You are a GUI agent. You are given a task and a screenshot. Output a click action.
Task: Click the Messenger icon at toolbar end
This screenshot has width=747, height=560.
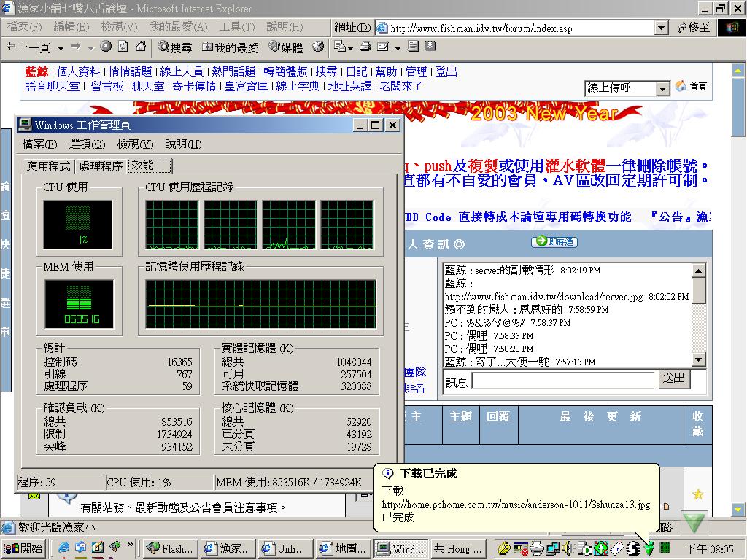(430, 46)
